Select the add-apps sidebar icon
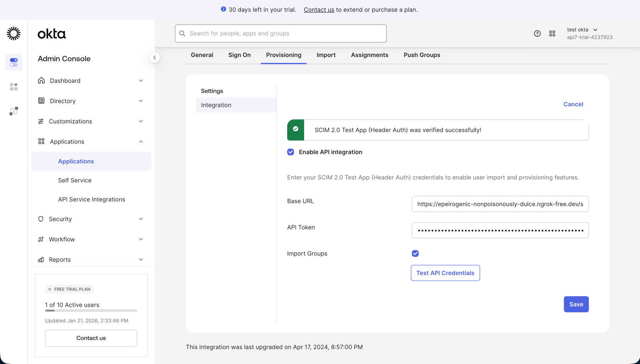This screenshot has height=364, width=640. [14, 86]
